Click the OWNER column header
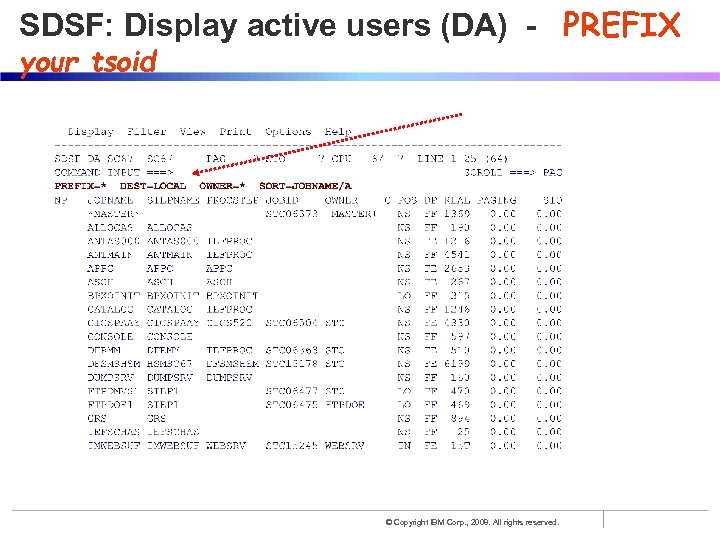 coord(341,200)
